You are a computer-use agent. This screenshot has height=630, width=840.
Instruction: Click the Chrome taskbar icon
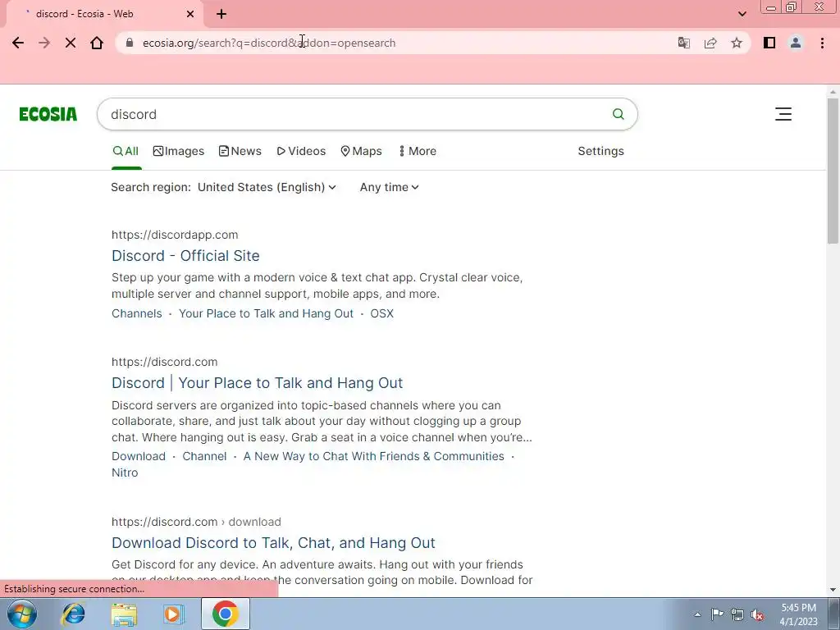225,614
